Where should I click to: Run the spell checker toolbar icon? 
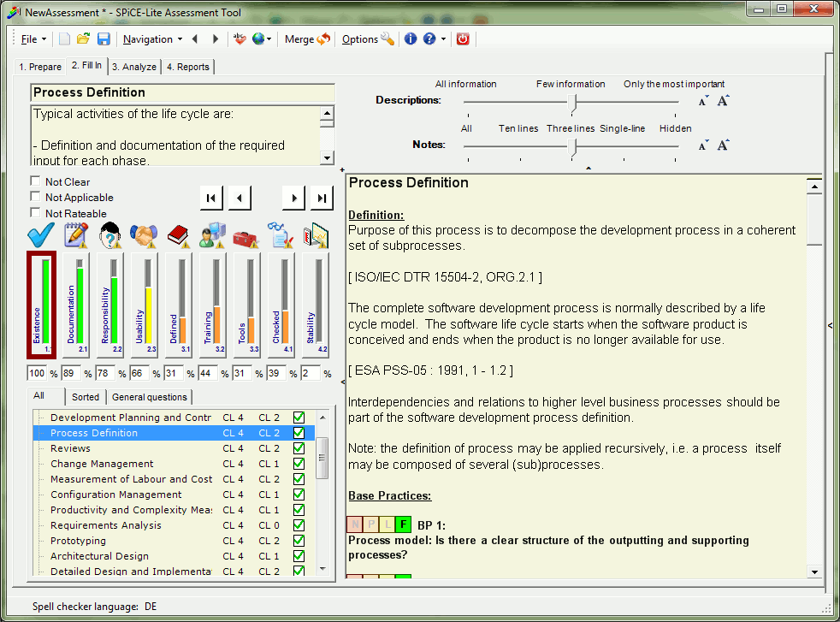pos(240,39)
